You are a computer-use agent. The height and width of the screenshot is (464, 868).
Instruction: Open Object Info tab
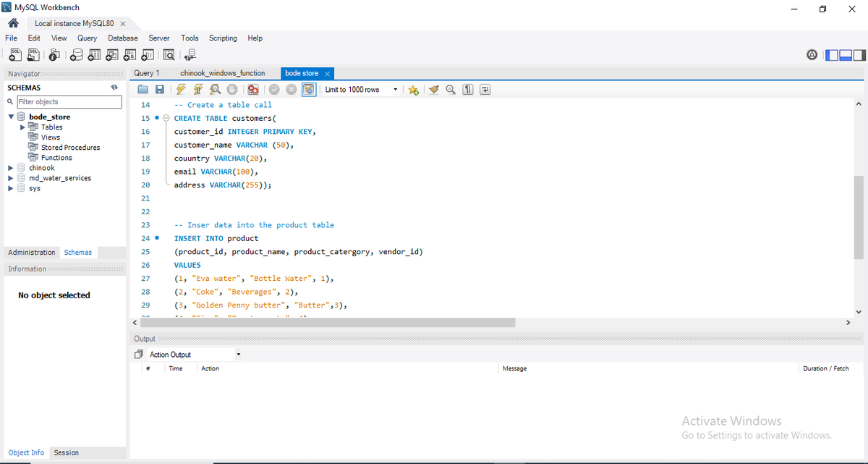point(26,452)
